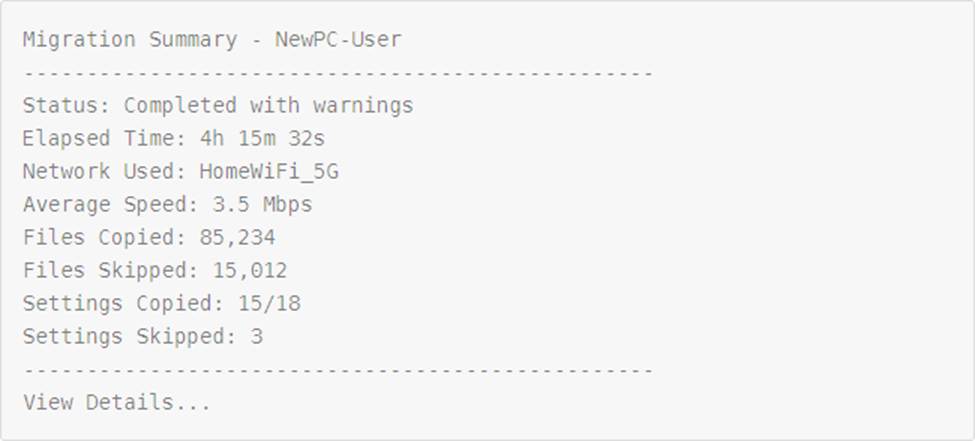Select the 3.5 Mbps speed value
975x441 pixels.
pos(256,205)
